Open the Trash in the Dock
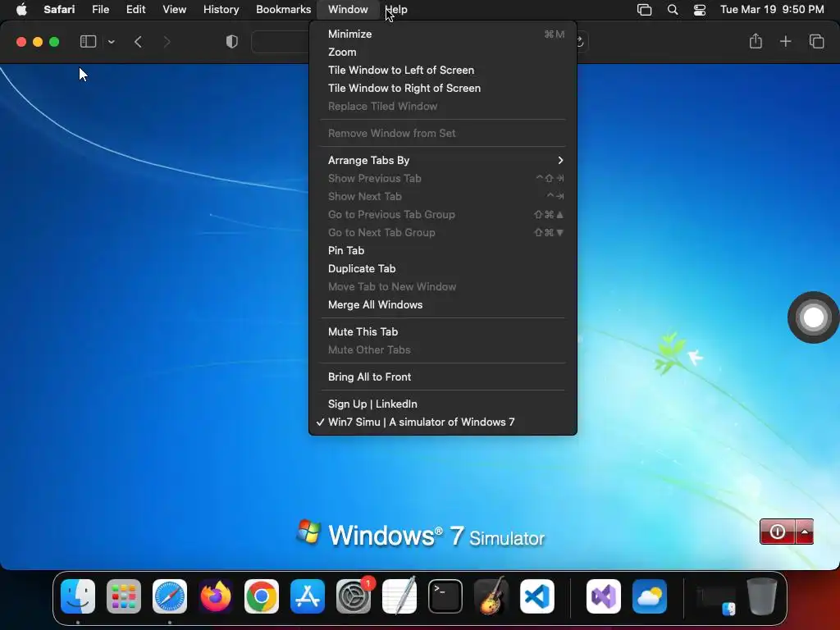Screen dimensions: 840x630 [x=762, y=596]
